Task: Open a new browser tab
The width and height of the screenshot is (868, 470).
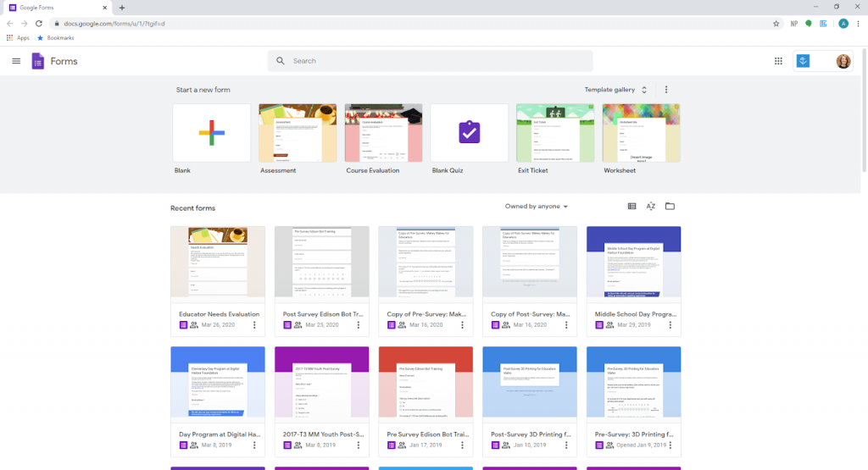Action: pos(122,8)
